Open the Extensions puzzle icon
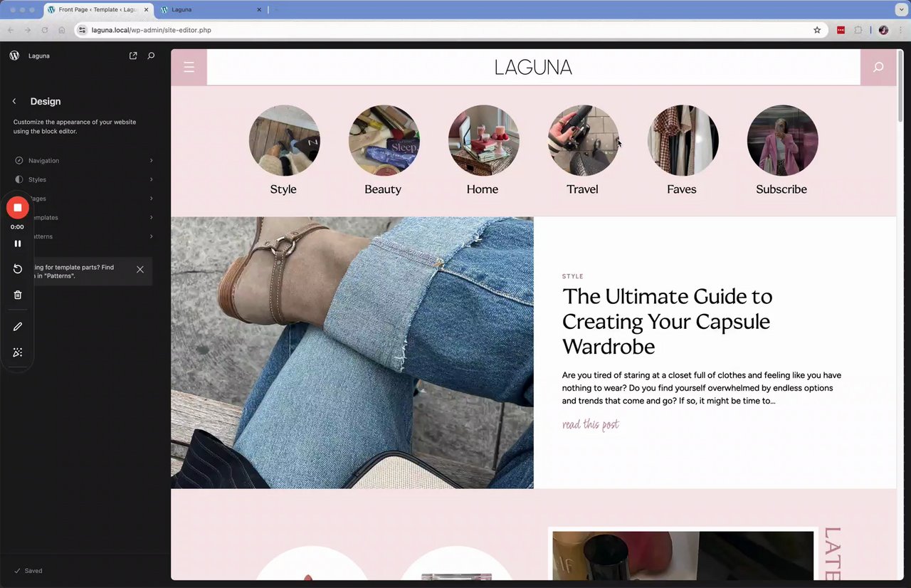Viewport: 911px width, 588px height. (858, 30)
